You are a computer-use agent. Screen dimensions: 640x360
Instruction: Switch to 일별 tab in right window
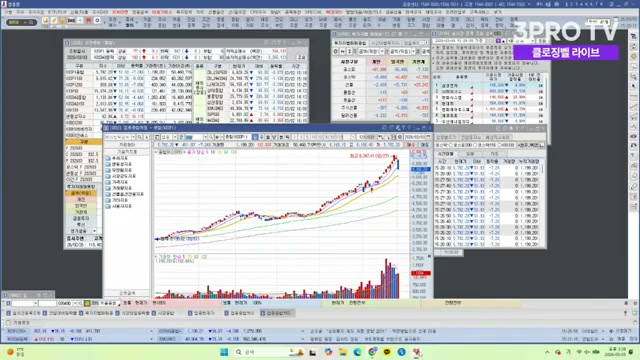(x=470, y=154)
